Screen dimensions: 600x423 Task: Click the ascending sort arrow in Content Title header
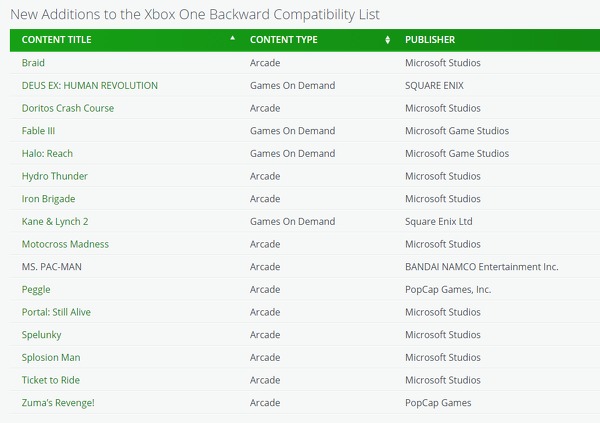coord(233,38)
